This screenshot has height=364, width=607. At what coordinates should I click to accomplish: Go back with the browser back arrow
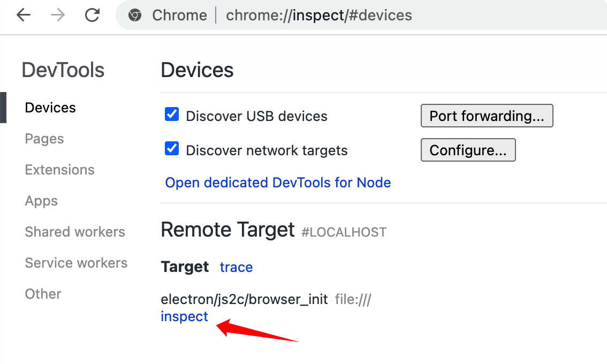(x=24, y=15)
